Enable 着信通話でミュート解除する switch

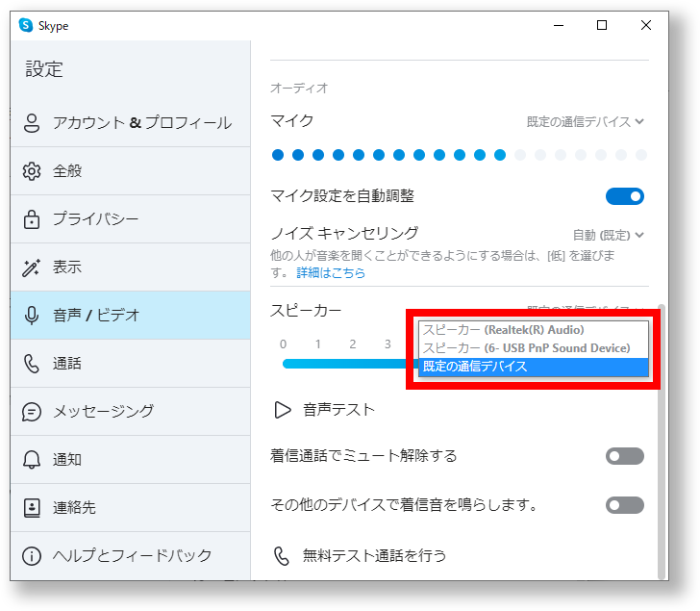click(625, 456)
